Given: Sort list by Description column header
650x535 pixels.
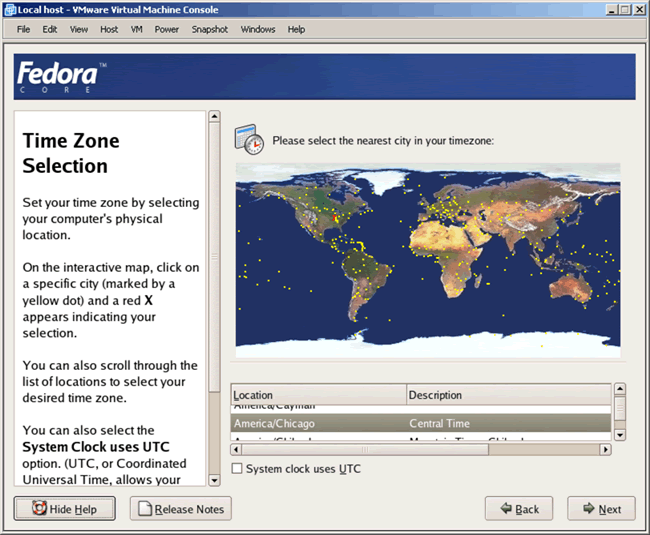Looking at the screenshot, I should coord(508,395).
